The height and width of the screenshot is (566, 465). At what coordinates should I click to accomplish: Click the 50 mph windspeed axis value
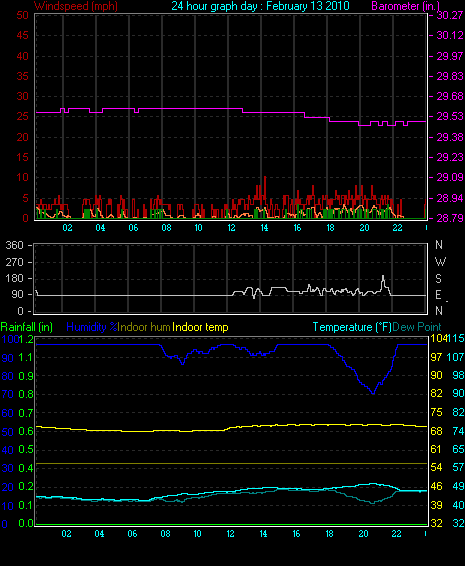tap(22, 15)
